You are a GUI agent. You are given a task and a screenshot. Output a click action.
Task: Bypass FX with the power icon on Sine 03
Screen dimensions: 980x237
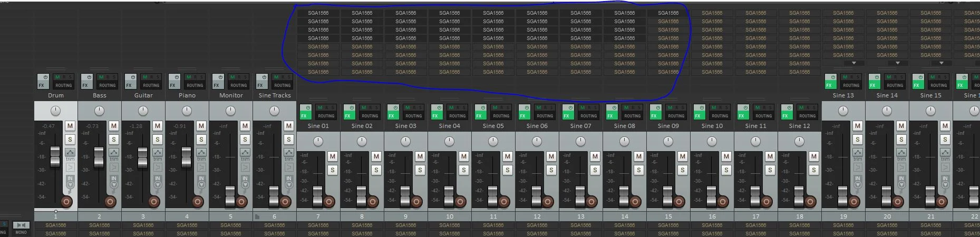tap(395, 108)
